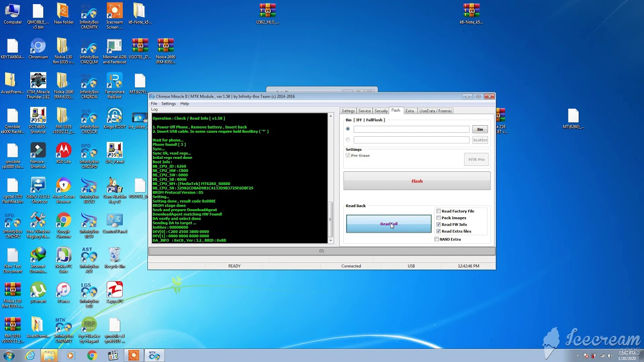This screenshot has height=362, width=644.
Task: Open the InfinityBox BEST2 desktop shortcut
Action: (89, 191)
